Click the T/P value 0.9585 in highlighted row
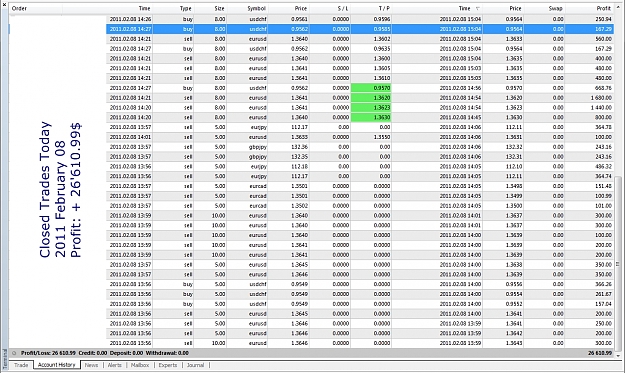The height and width of the screenshot is (373, 625). pos(382,29)
